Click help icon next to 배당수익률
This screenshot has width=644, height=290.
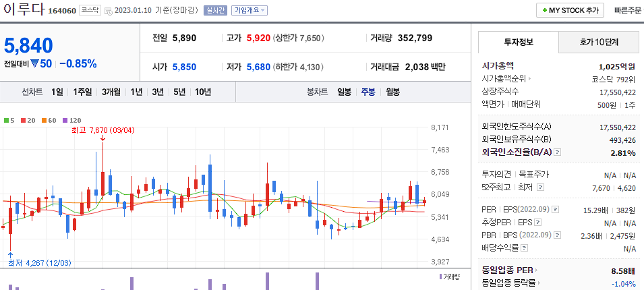[525, 248]
